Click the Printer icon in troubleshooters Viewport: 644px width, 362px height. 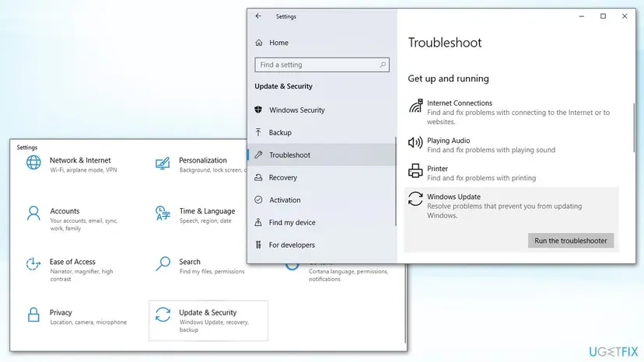415,170
